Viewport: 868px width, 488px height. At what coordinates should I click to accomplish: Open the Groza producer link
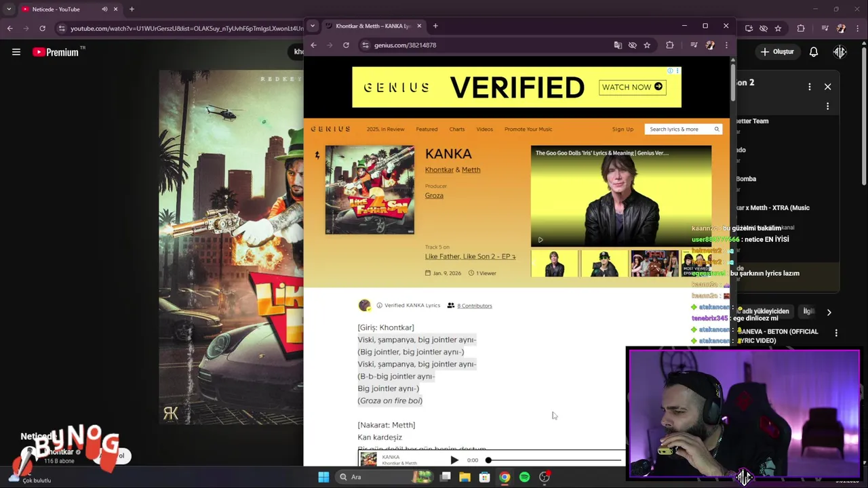[x=434, y=196]
